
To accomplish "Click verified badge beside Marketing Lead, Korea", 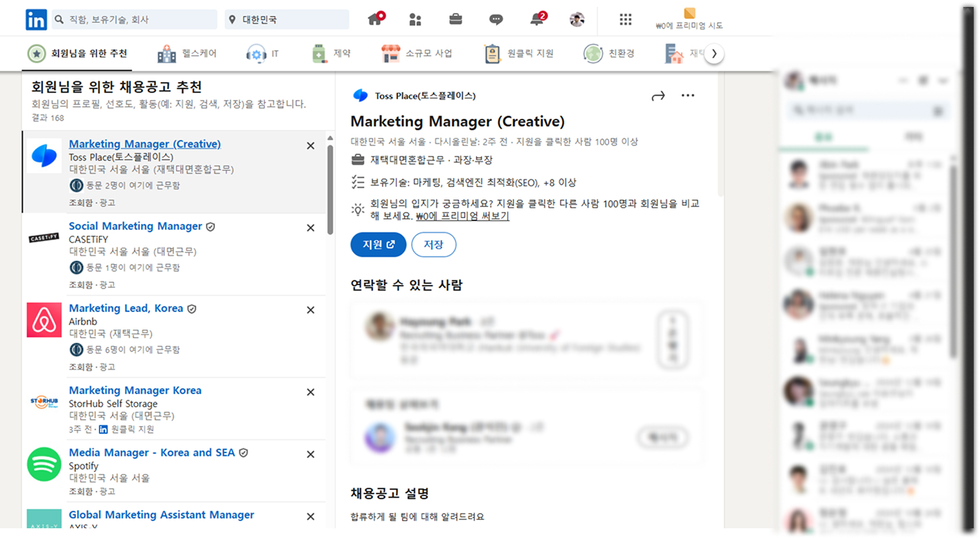I will (192, 309).
